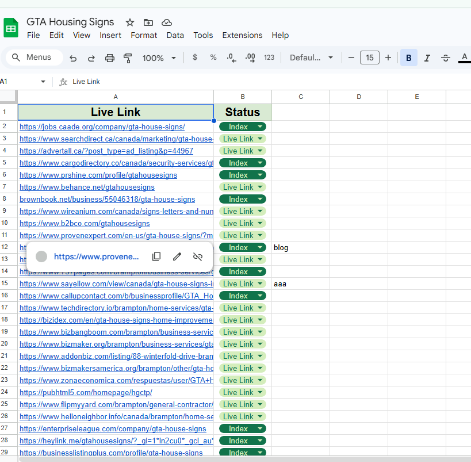Edit link with the pencil icon
This screenshot has height=462, width=471.
(177, 256)
